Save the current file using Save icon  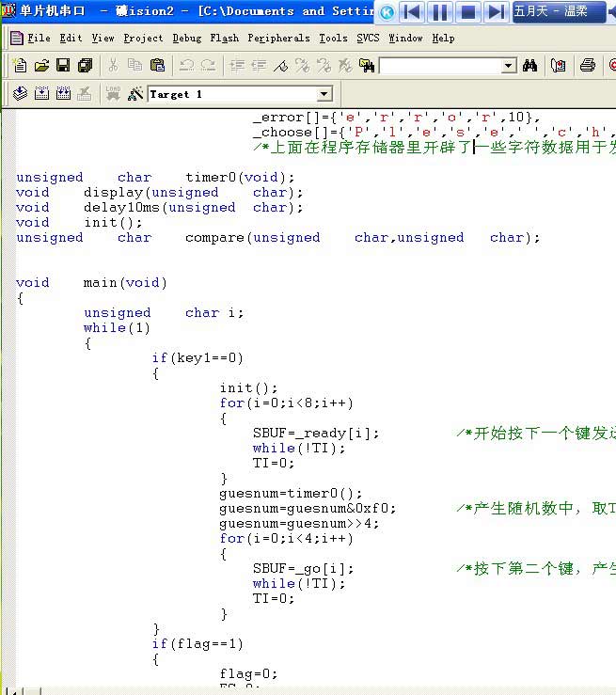(x=63, y=66)
